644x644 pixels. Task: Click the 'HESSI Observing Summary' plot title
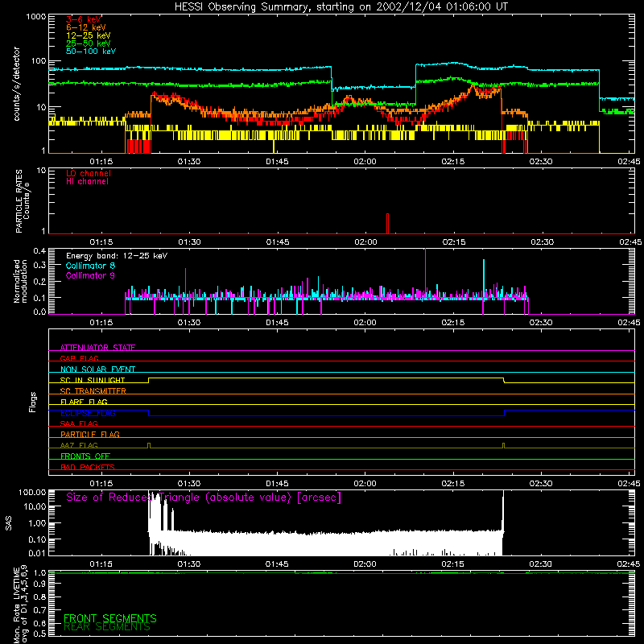(341, 7)
